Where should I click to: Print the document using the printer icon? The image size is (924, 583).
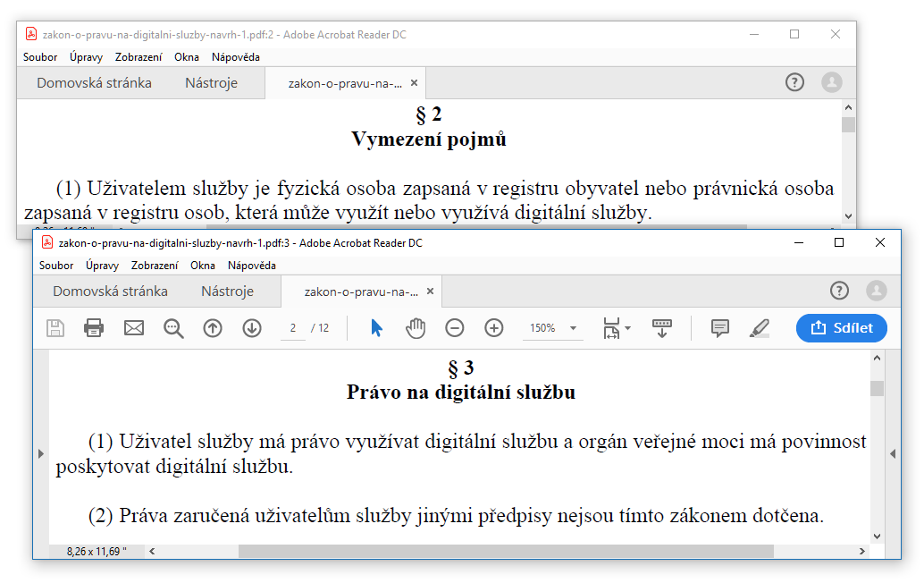pyautogui.click(x=94, y=328)
